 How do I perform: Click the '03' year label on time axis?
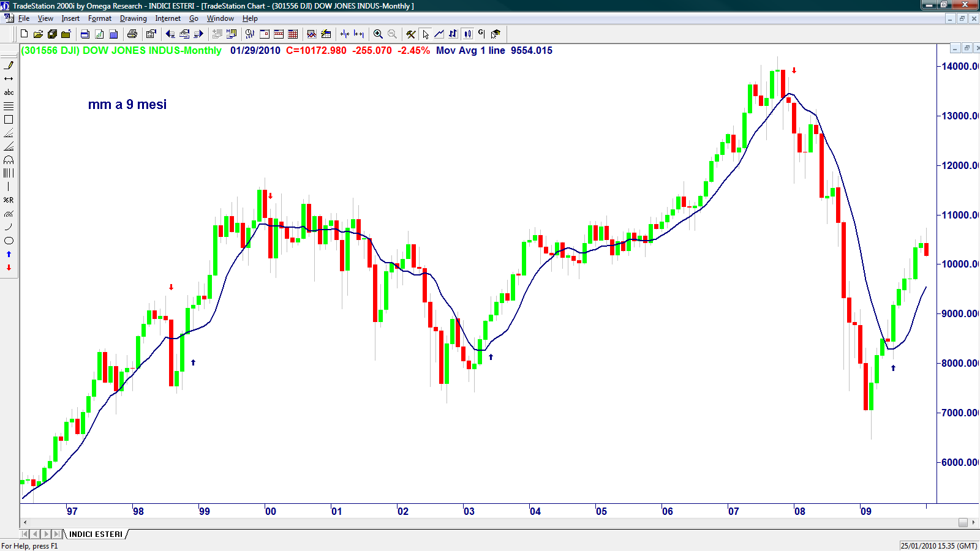click(x=469, y=511)
